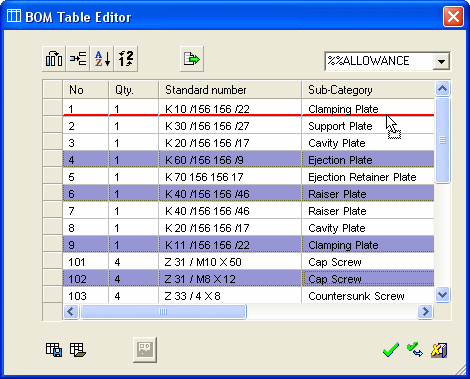
Task: Click the Support Plate cell
Action: (x=368, y=126)
